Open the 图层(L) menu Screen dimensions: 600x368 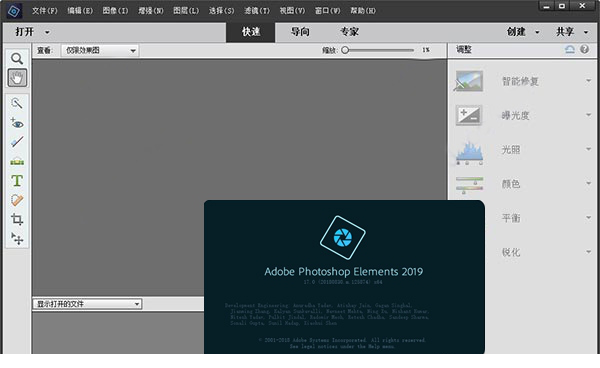pyautogui.click(x=186, y=11)
